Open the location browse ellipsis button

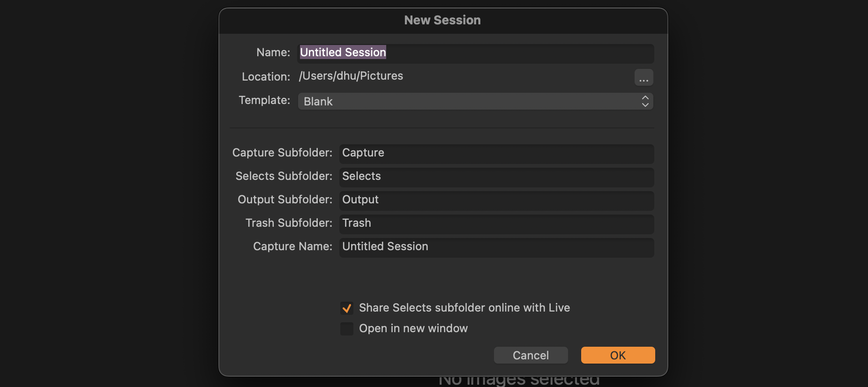click(644, 77)
